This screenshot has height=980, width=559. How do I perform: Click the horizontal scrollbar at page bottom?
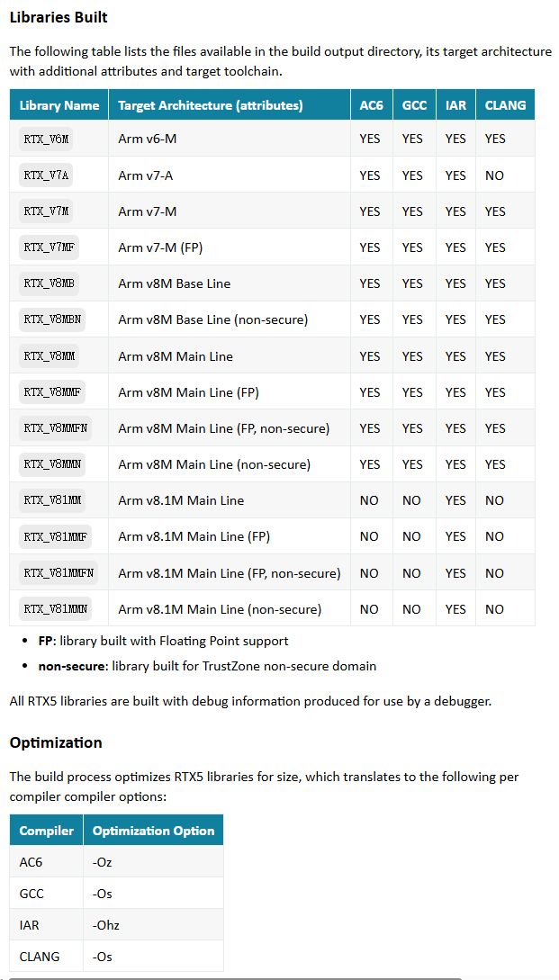[x=234, y=977]
